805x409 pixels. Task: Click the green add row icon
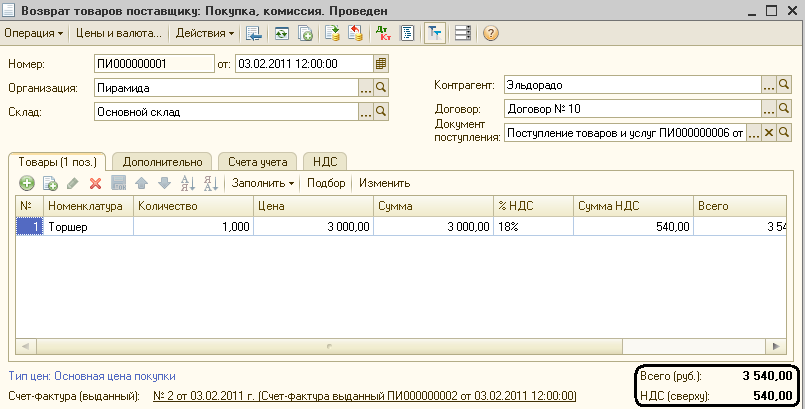click(26, 183)
